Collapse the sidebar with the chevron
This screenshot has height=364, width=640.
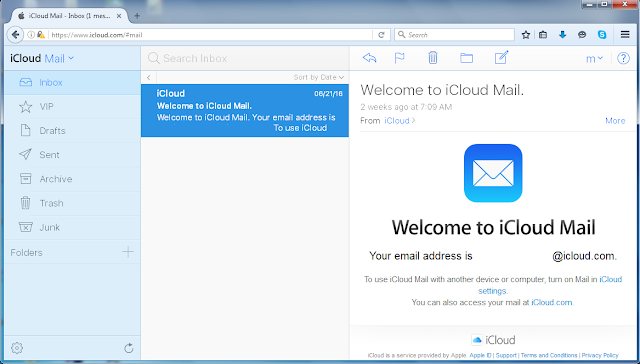(x=149, y=77)
